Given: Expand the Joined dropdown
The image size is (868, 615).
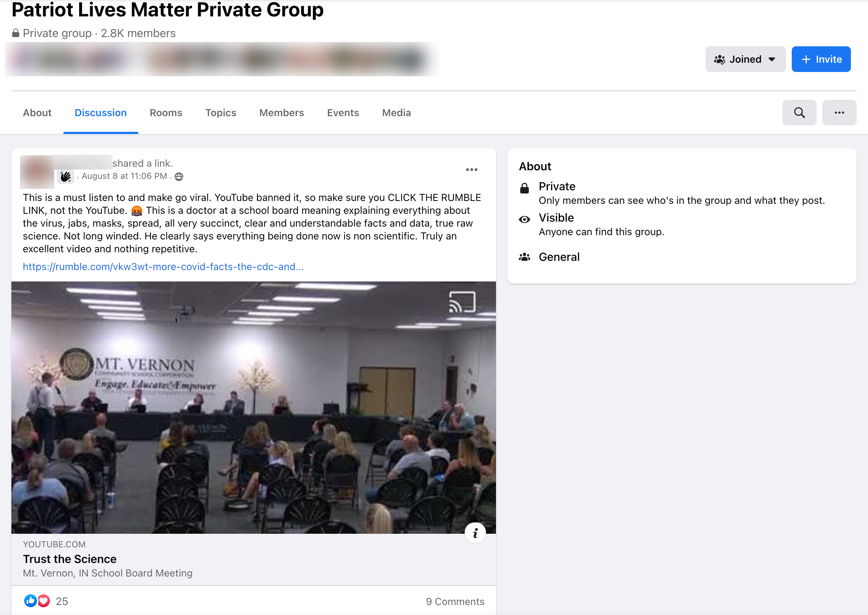Looking at the screenshot, I should (745, 60).
